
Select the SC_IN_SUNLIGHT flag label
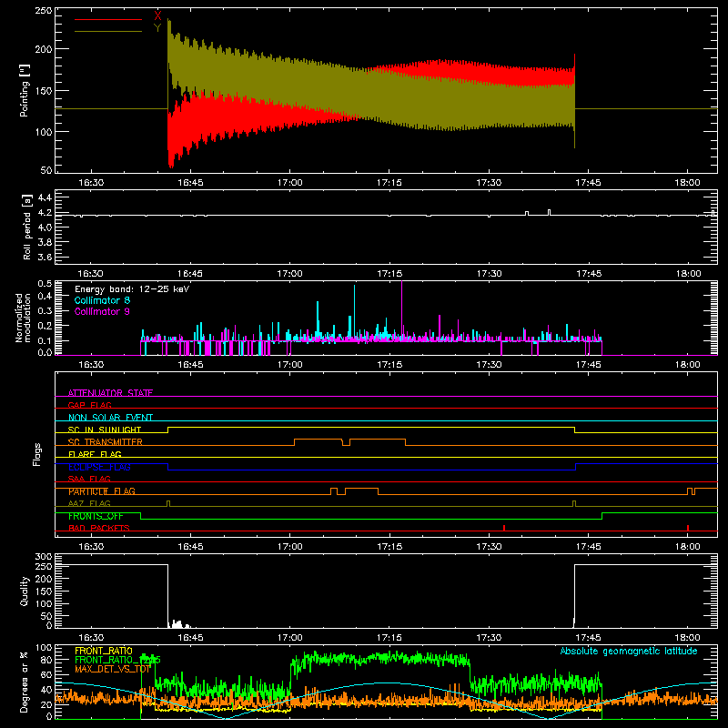coord(105,430)
